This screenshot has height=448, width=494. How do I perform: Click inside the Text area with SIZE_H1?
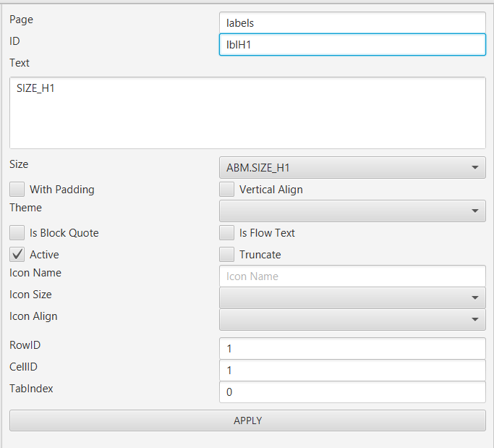[x=247, y=113]
